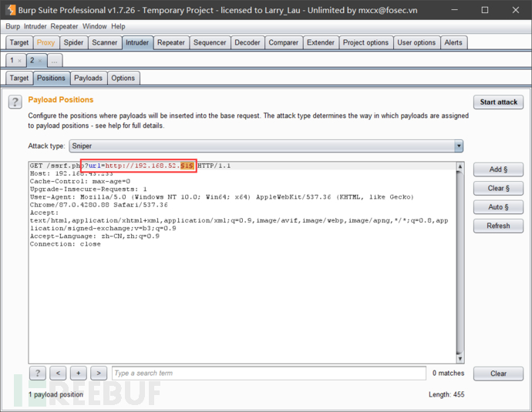Click Clear § payload markers button
The image size is (532, 412).
click(498, 188)
